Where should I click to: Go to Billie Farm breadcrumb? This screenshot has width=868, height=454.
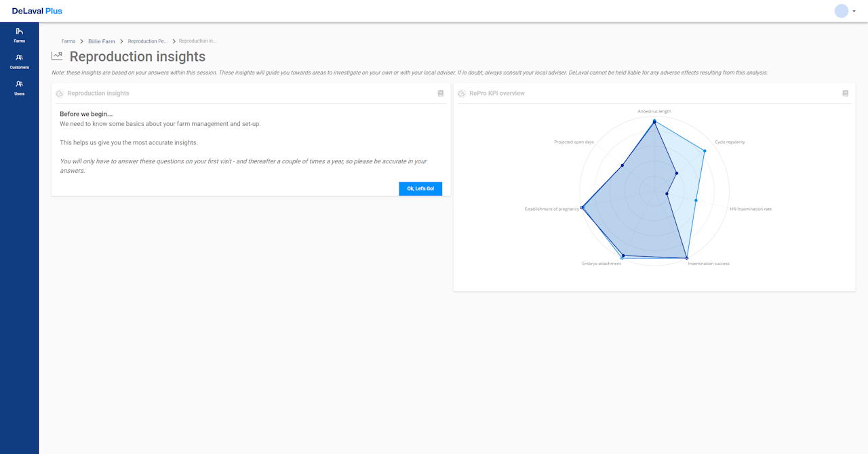pos(102,41)
